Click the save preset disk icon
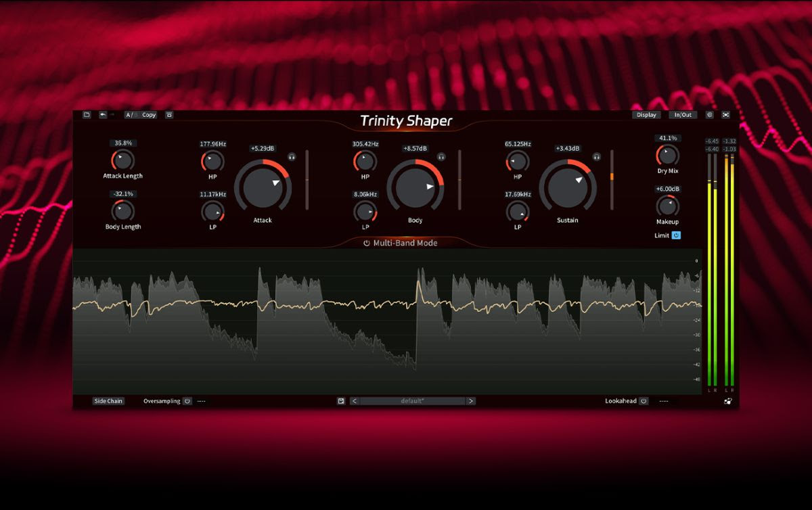Screen dimensions: 812x510 [x=341, y=401]
